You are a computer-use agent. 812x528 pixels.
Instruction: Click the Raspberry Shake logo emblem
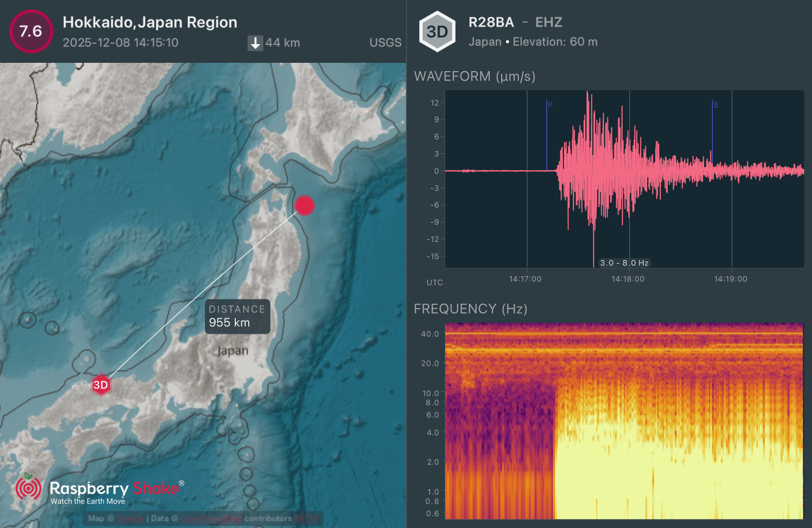[x=28, y=487]
